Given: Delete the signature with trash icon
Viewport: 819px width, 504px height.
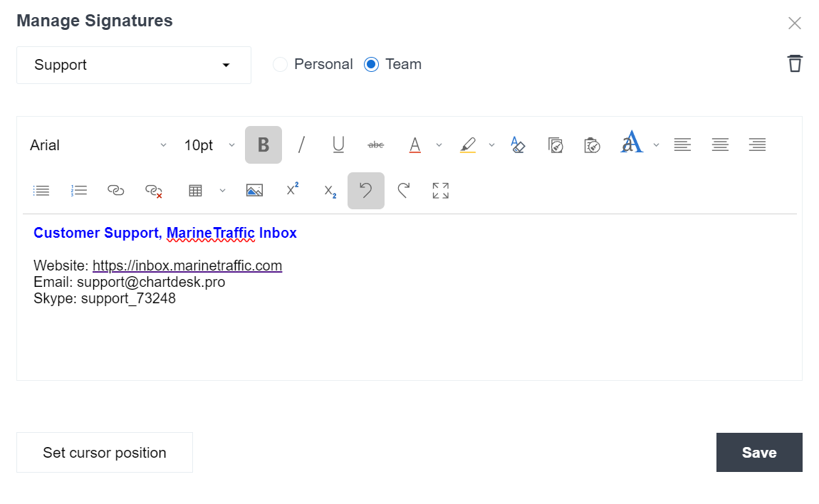Looking at the screenshot, I should tap(795, 63).
